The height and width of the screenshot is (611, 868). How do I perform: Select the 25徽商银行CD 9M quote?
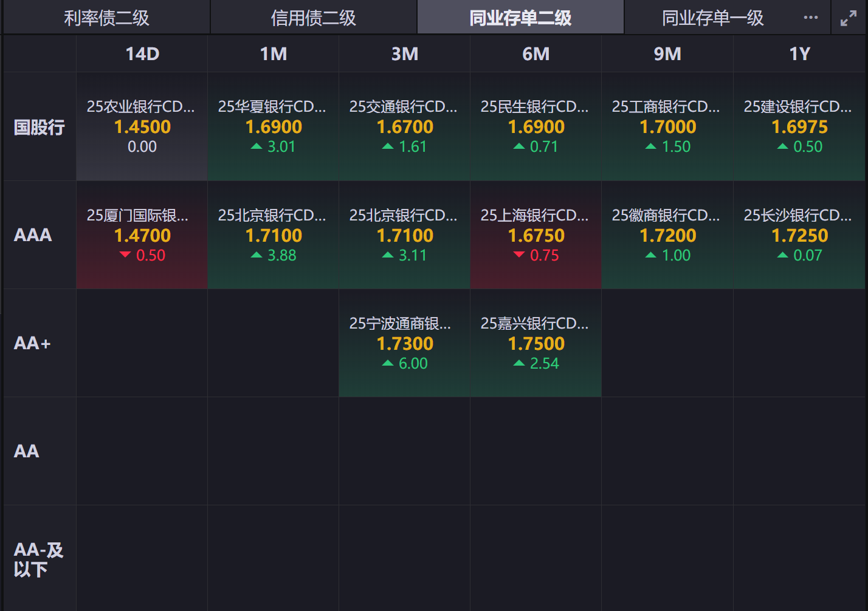coord(667,235)
